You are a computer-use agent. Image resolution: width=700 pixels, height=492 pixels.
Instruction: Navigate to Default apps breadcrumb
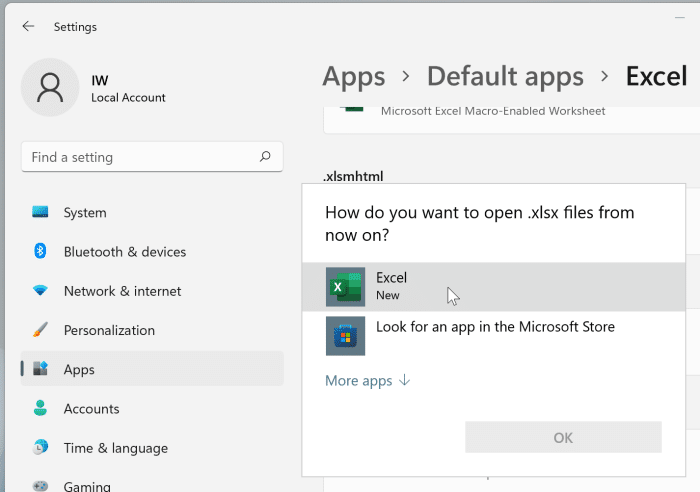tap(505, 76)
